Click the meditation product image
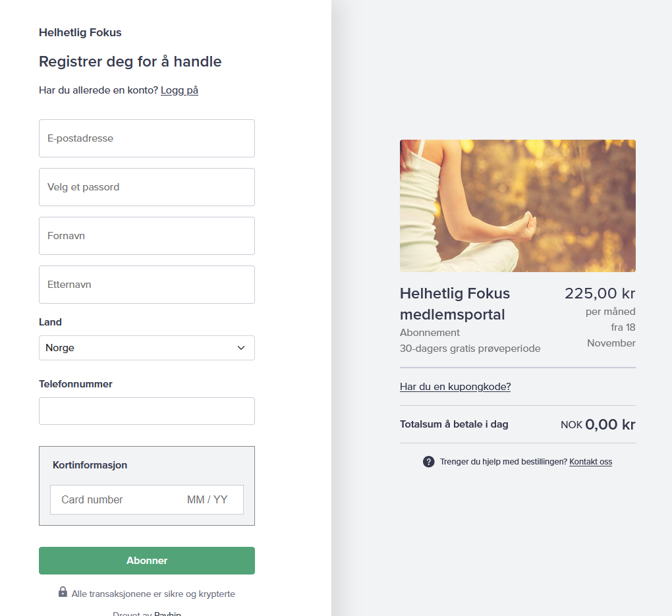The height and width of the screenshot is (616, 672). click(x=517, y=206)
